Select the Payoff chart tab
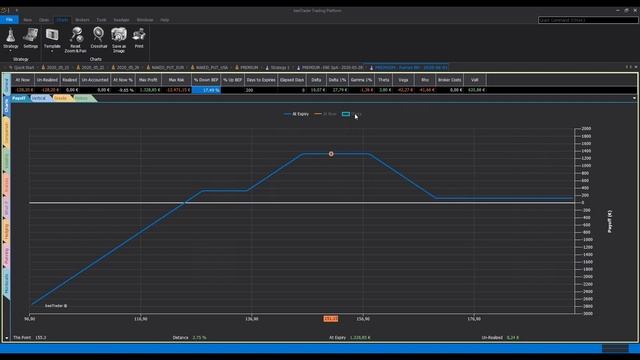640x360 pixels. click(x=19, y=98)
